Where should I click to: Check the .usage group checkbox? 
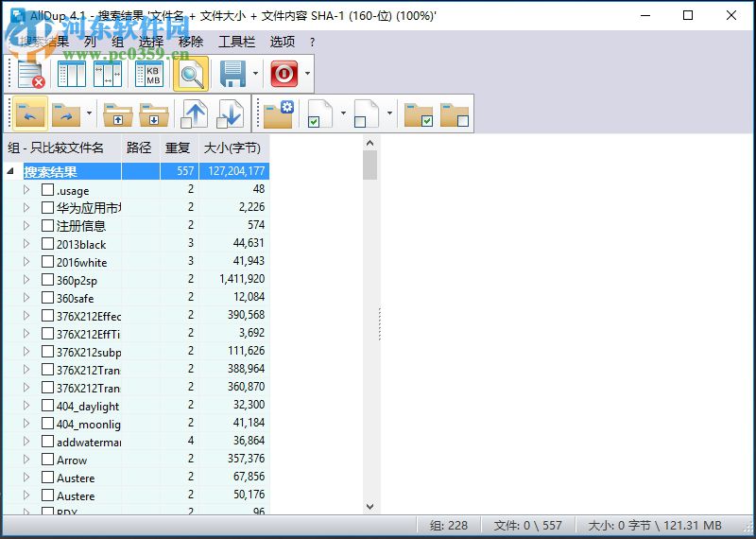[x=47, y=190]
